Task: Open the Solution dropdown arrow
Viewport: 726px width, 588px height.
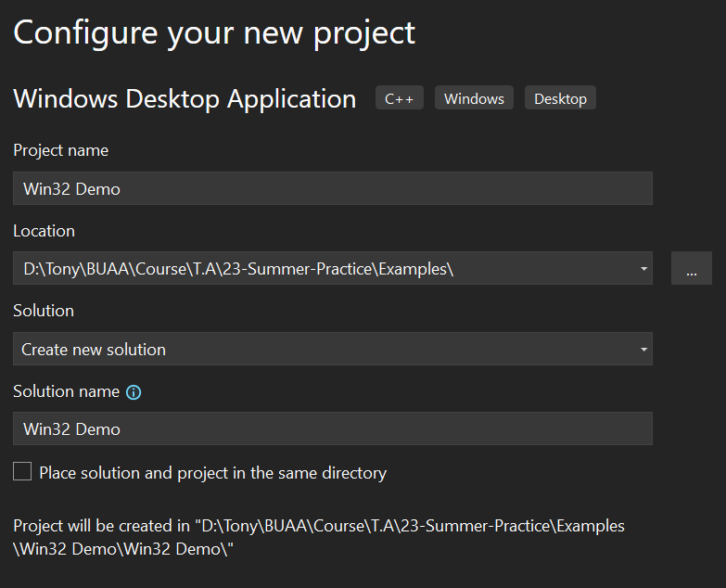Action: click(x=643, y=350)
